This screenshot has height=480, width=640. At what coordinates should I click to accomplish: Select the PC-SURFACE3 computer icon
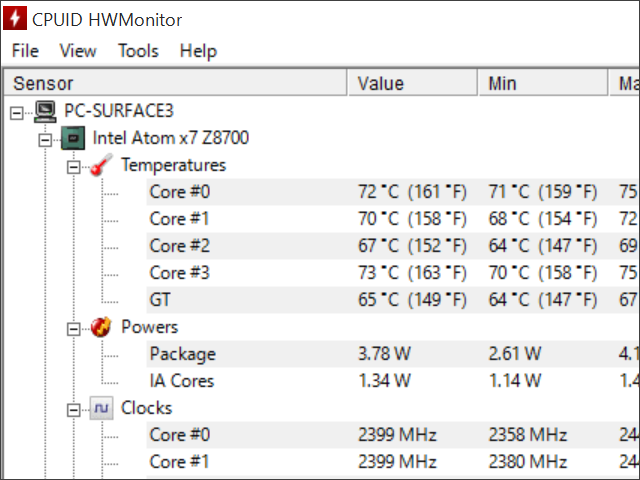click(45, 111)
